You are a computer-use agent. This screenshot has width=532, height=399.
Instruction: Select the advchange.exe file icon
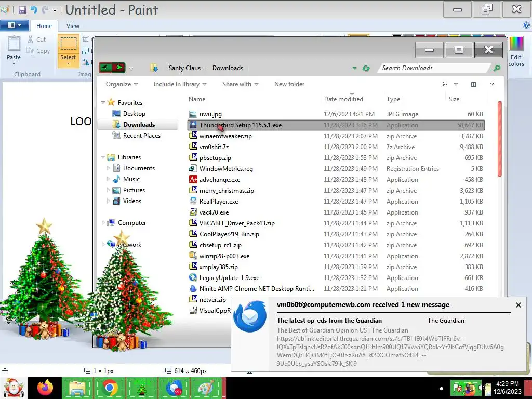point(193,179)
